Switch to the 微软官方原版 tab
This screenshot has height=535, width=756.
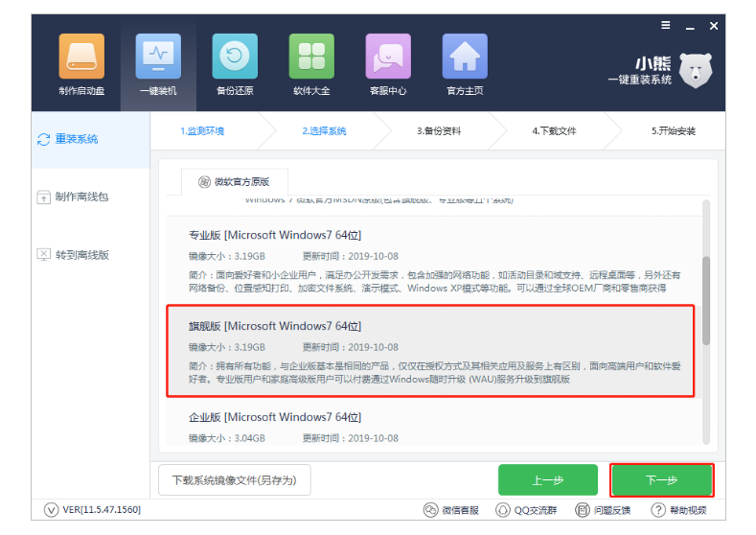[x=235, y=182]
